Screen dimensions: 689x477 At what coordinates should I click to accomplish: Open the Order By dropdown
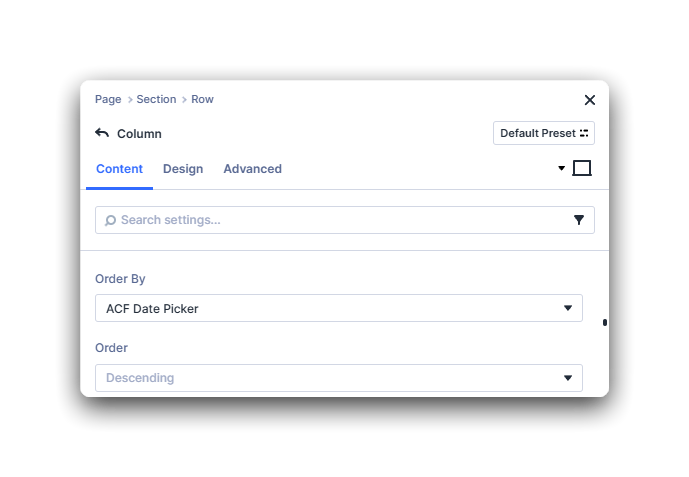coord(338,309)
